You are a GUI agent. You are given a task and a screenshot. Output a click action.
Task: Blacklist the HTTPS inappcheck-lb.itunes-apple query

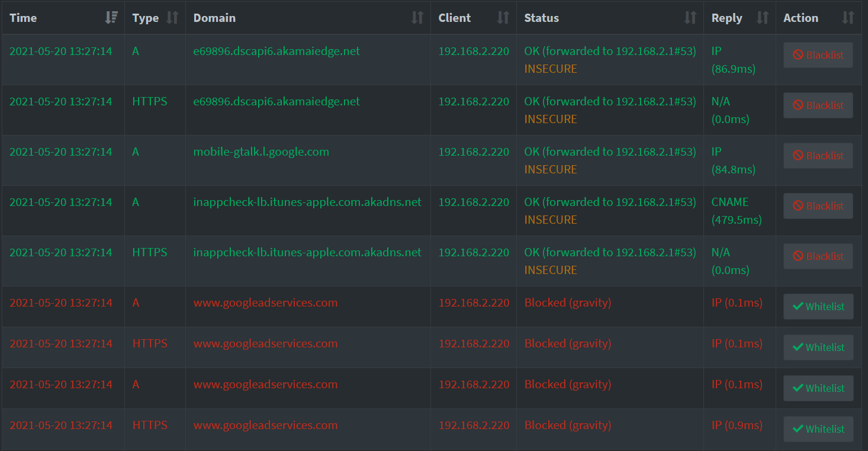pyautogui.click(x=818, y=256)
